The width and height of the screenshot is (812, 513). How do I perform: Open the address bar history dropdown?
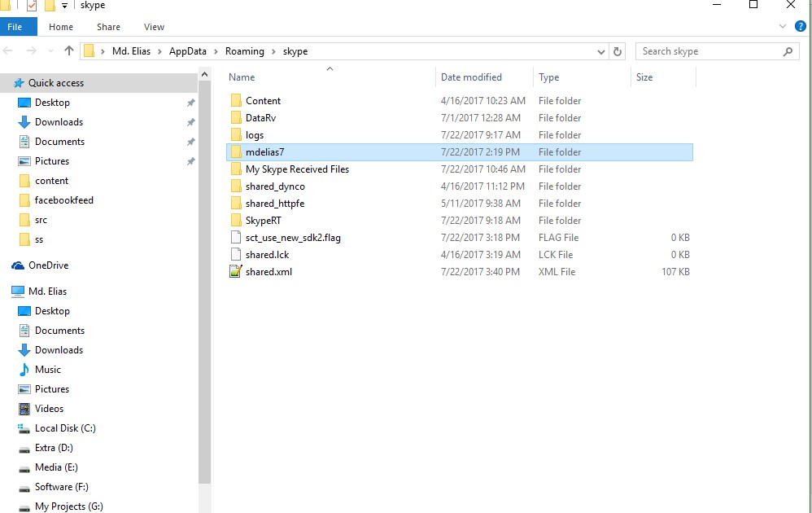[x=600, y=51]
